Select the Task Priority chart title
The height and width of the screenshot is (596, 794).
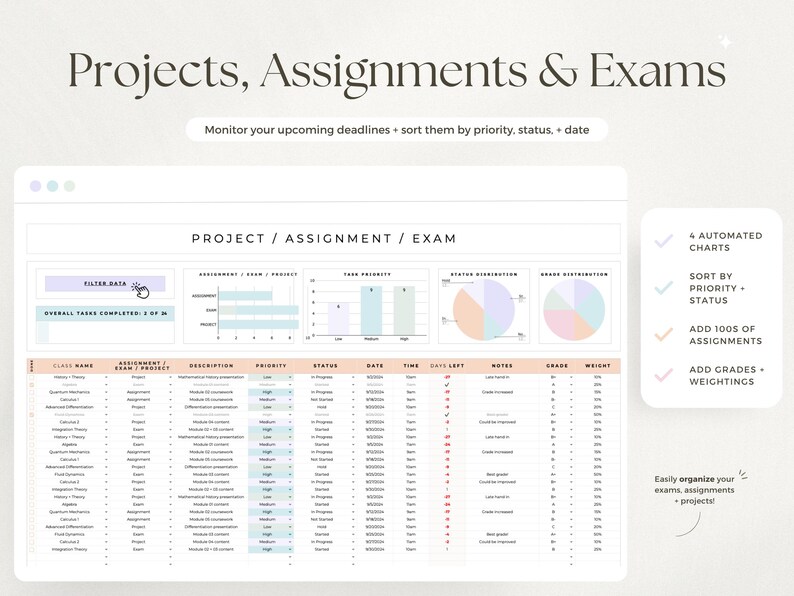coord(368,274)
